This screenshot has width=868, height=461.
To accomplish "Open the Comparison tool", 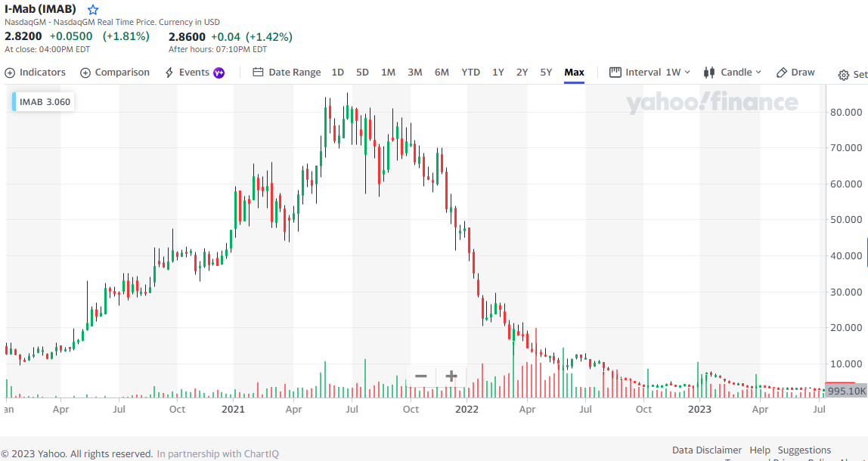I will (115, 73).
